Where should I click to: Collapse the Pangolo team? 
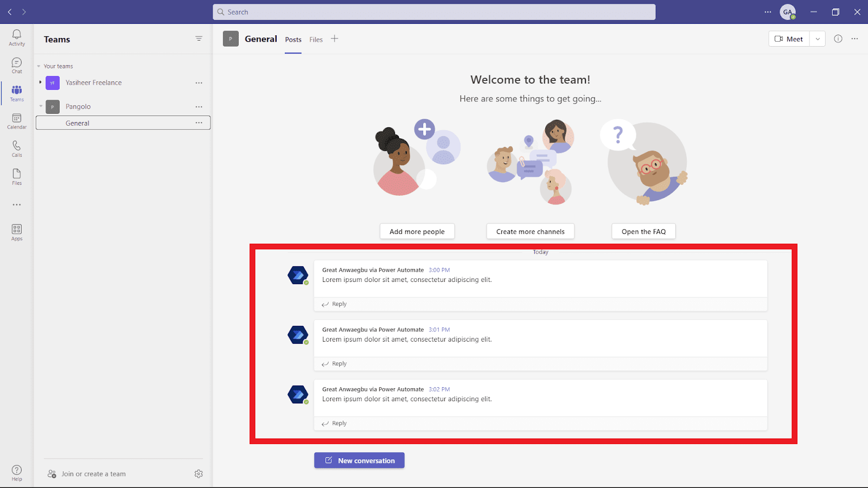coord(40,106)
